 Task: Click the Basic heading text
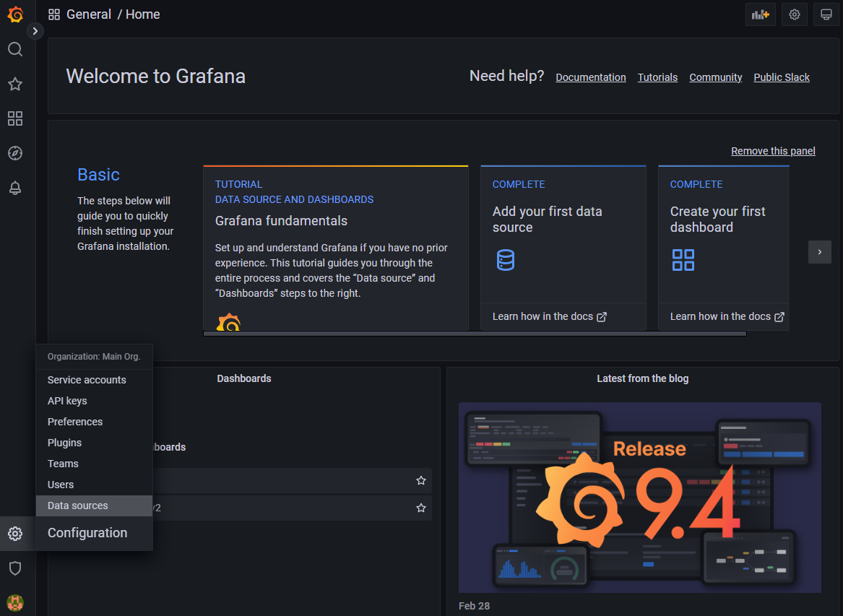pos(98,175)
